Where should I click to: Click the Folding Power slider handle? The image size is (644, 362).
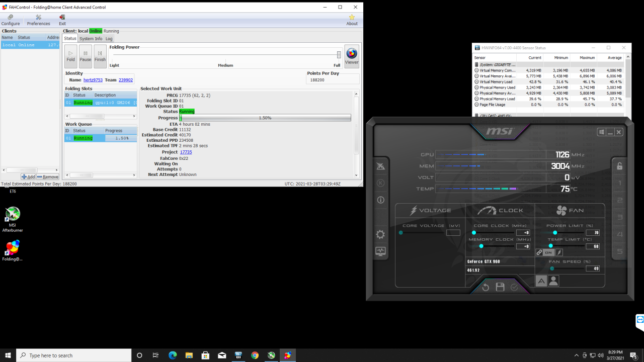click(339, 55)
